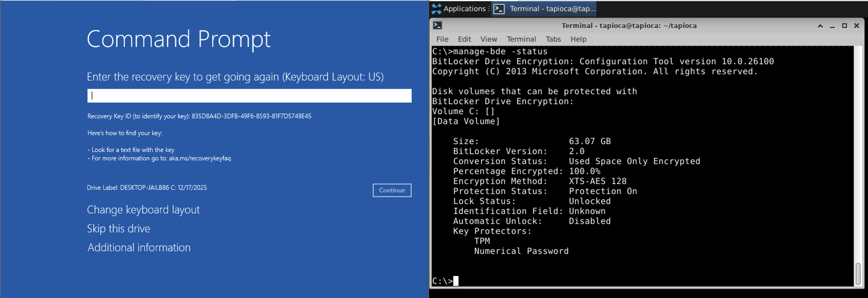Close the Terminal window
868x298 pixels.
point(856,25)
